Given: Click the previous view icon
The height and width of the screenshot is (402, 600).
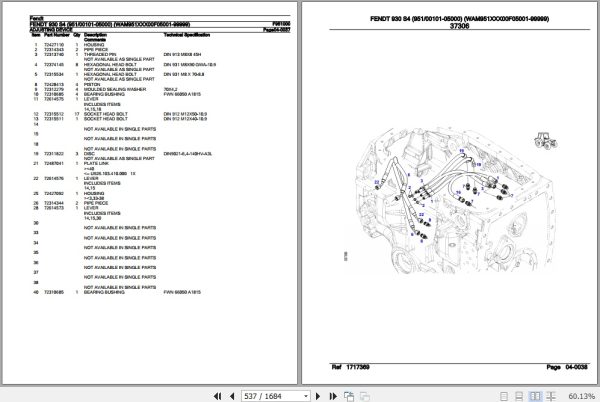Looking at the screenshot, I should point(349,396).
